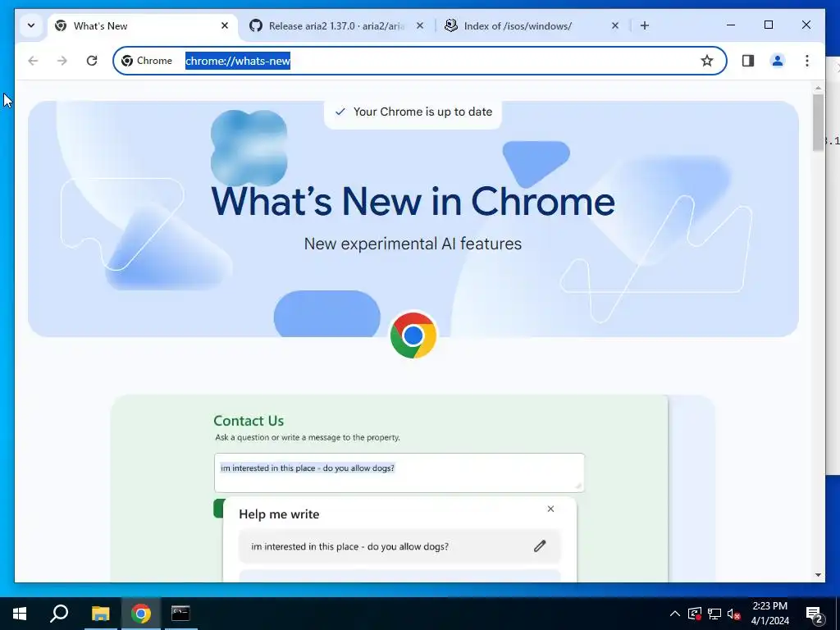Click the Chrome site info chip
The width and height of the screenshot is (840, 630).
[147, 61]
